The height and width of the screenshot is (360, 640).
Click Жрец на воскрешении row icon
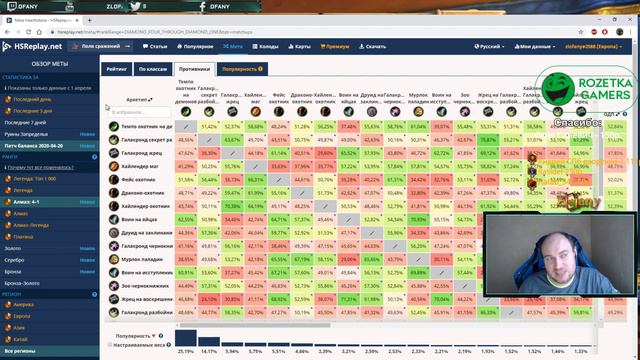click(x=113, y=299)
